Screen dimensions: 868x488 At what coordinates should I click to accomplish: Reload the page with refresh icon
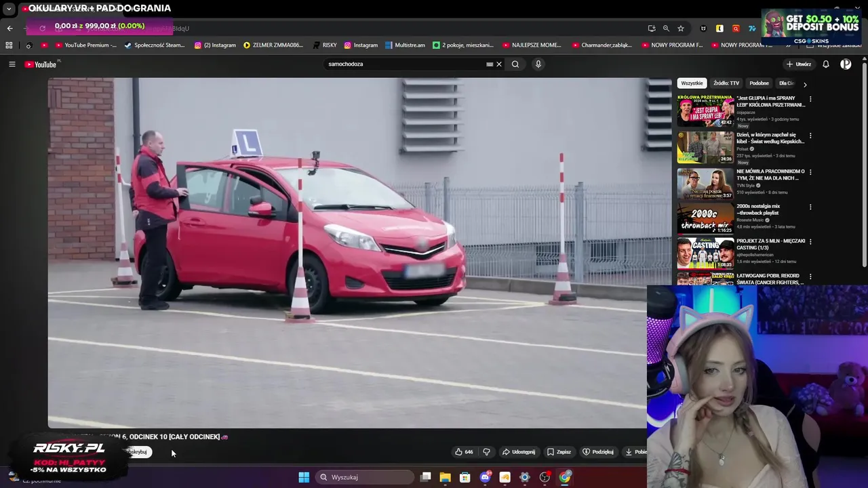42,28
